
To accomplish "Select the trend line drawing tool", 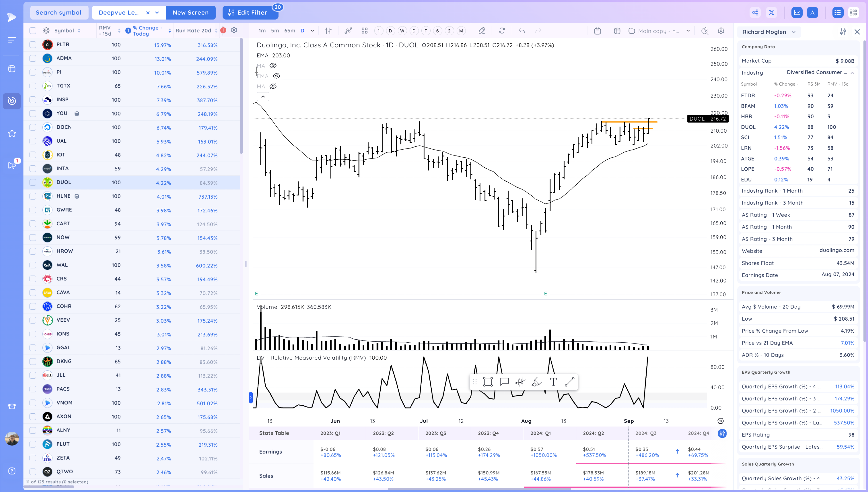I will pyautogui.click(x=570, y=382).
